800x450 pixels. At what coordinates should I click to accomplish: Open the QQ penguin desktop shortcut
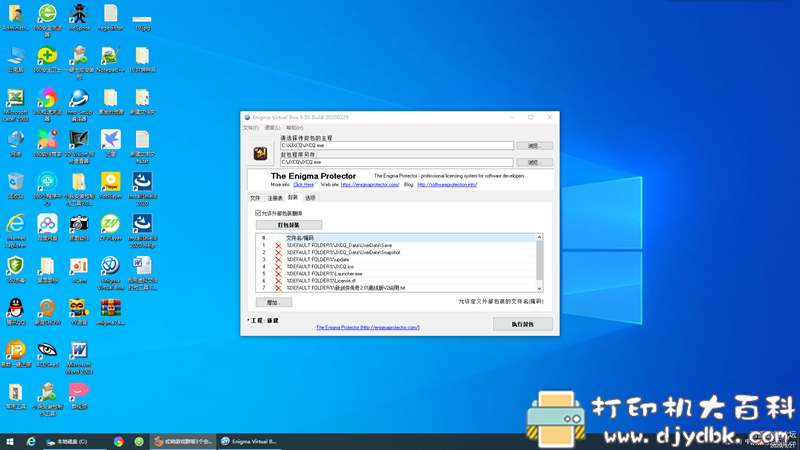pos(16,312)
